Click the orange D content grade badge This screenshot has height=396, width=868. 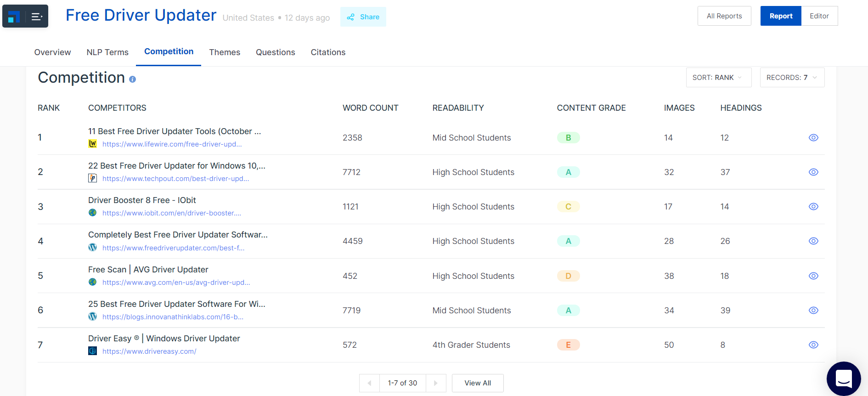[x=568, y=276]
